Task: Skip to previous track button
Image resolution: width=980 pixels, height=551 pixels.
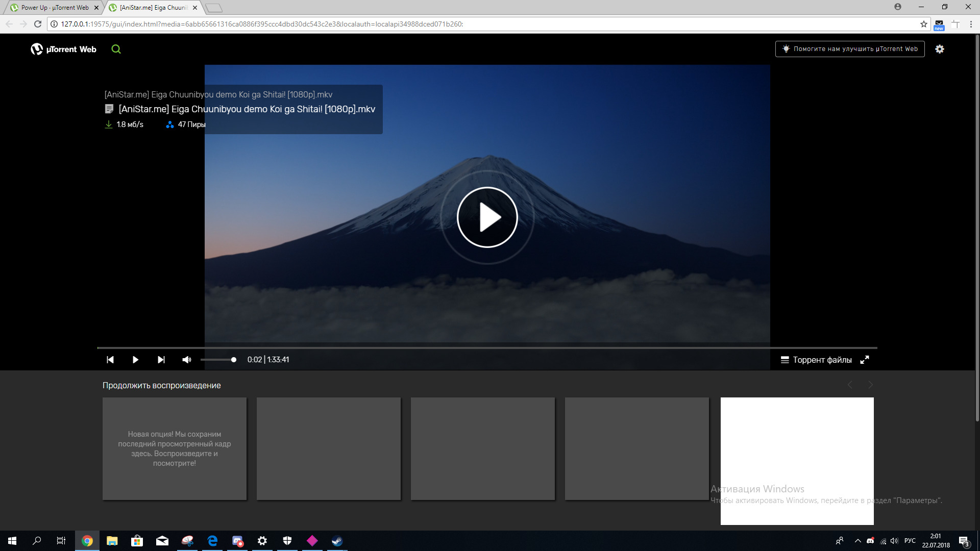Action: [x=110, y=360]
